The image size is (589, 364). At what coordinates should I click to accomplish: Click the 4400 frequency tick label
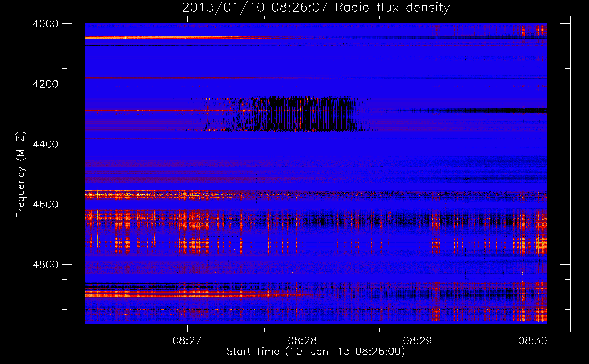point(46,144)
